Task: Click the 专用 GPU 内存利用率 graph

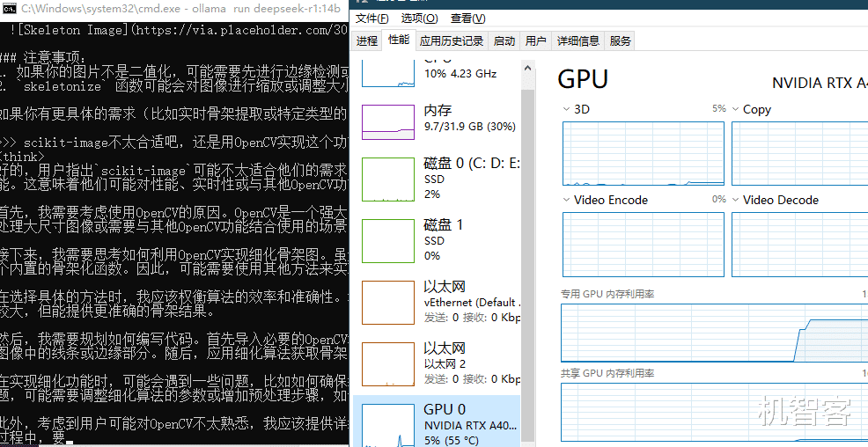Action: coord(714,333)
